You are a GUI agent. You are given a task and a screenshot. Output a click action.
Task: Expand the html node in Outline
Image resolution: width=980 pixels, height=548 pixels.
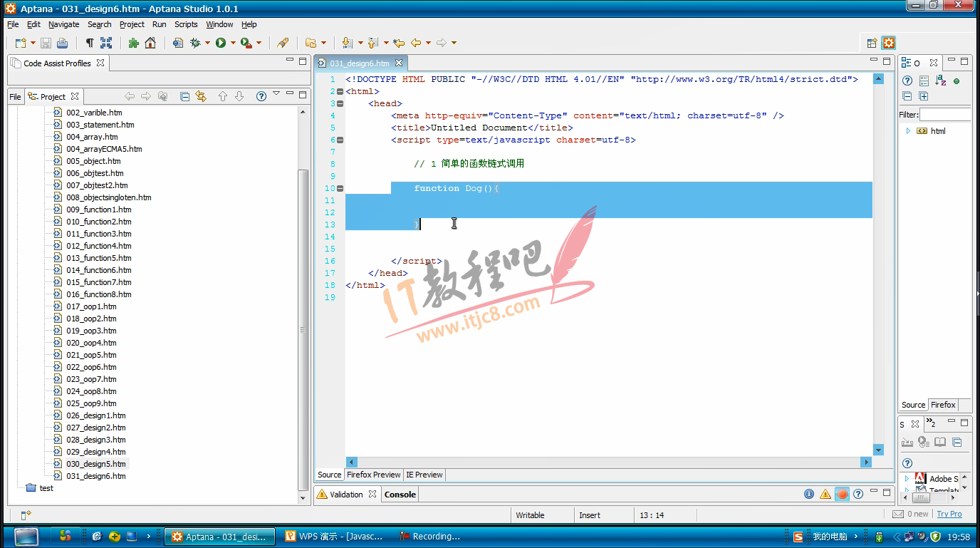pos(908,131)
